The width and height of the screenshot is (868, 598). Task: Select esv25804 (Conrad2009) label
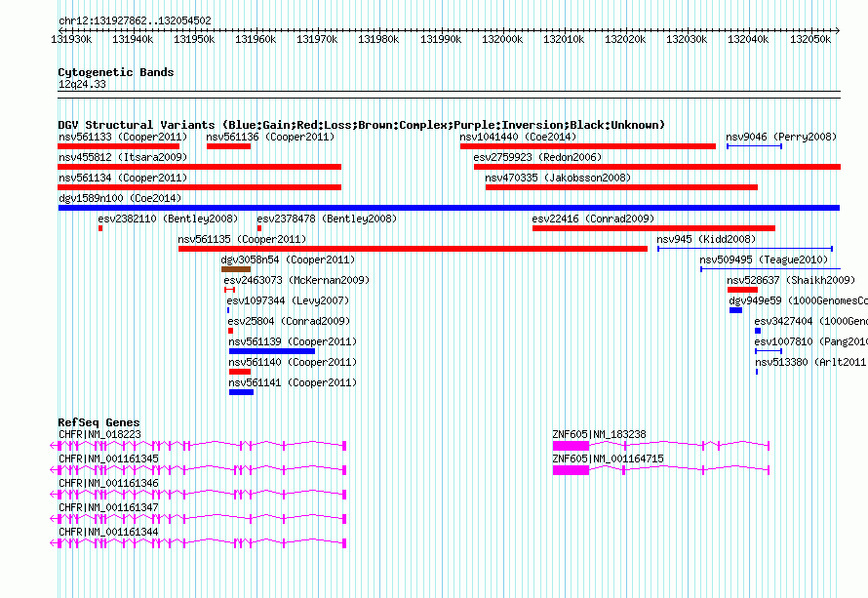pyautogui.click(x=289, y=321)
